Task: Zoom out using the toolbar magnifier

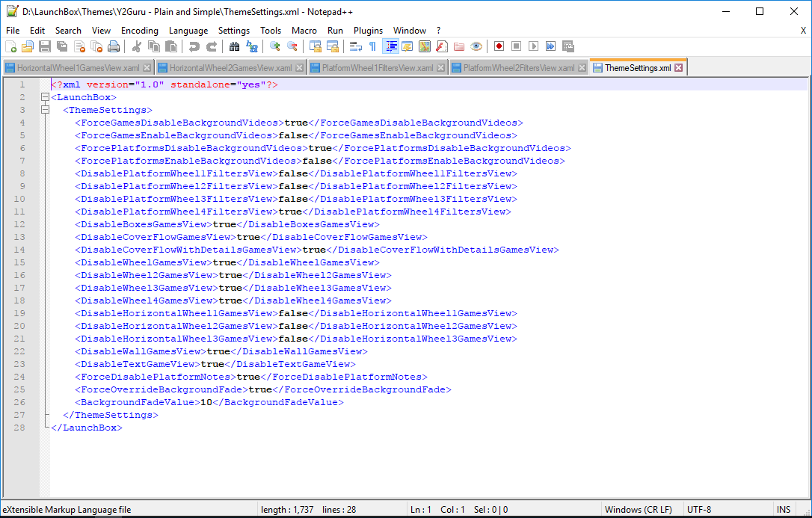Action: pyautogui.click(x=292, y=46)
